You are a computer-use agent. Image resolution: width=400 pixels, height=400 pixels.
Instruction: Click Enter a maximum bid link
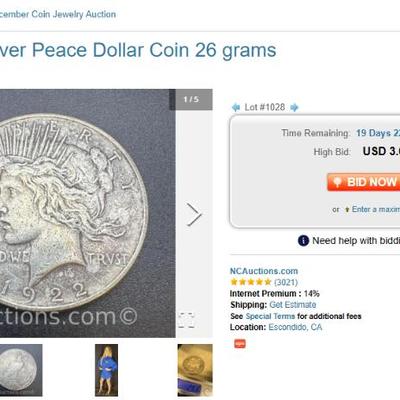coord(376,209)
